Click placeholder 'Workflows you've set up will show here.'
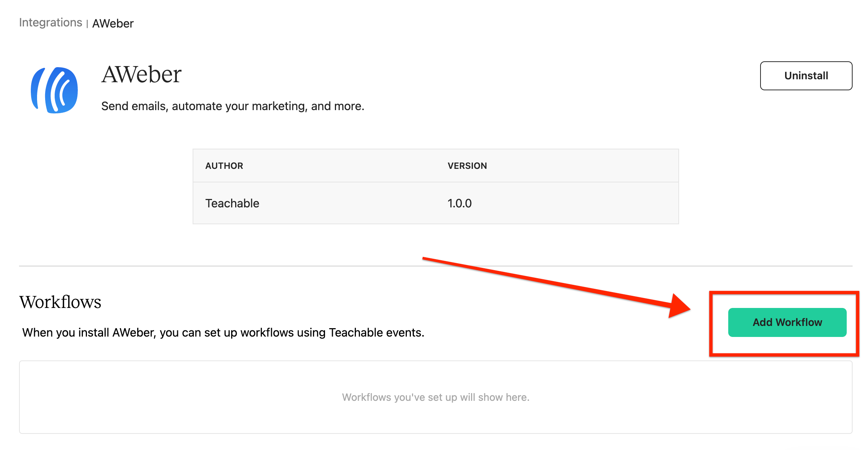 coord(435,397)
